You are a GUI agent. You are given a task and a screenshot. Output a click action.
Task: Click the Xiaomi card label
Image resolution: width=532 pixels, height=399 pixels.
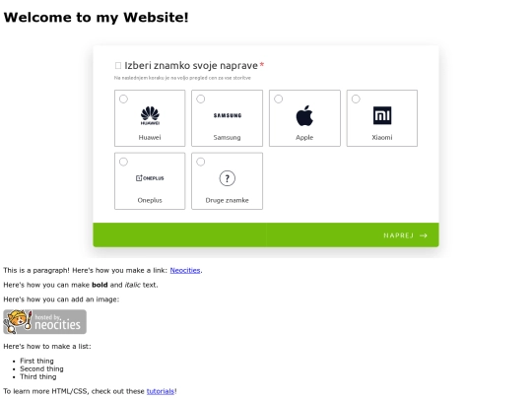pyautogui.click(x=382, y=137)
